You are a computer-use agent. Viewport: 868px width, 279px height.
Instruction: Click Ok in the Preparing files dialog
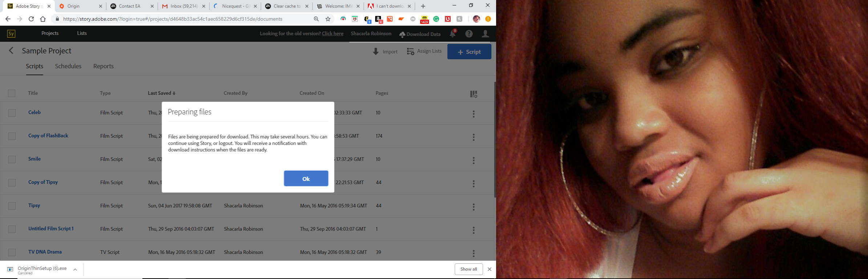[306, 178]
